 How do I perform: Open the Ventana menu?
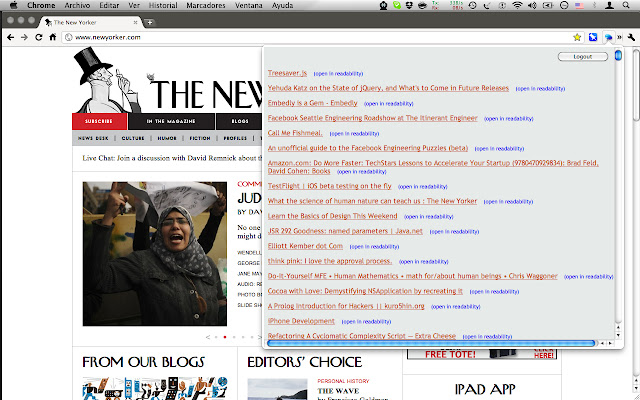tap(249, 5)
